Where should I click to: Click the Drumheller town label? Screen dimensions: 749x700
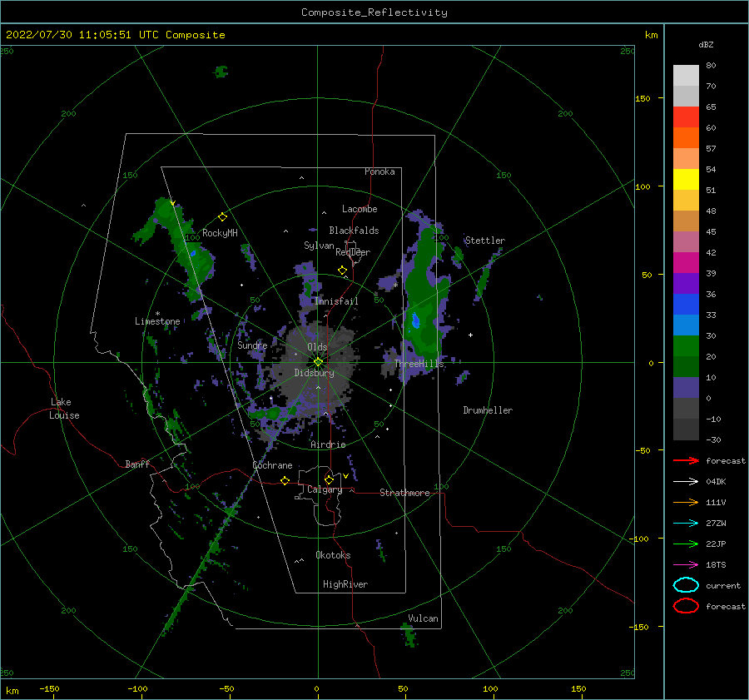488,410
